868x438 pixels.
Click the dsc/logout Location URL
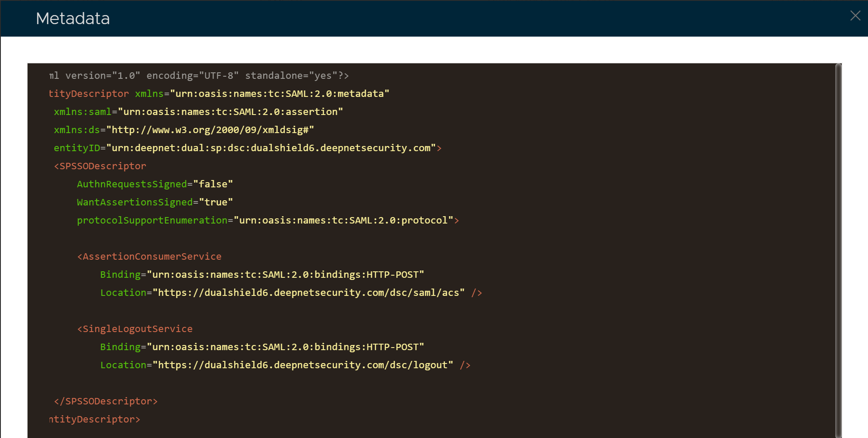pos(303,365)
